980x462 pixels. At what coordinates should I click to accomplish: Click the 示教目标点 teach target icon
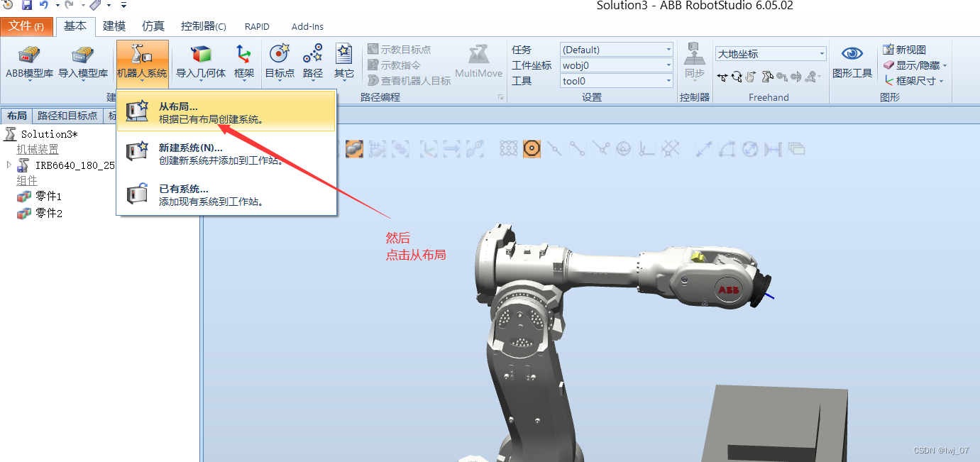[x=373, y=50]
